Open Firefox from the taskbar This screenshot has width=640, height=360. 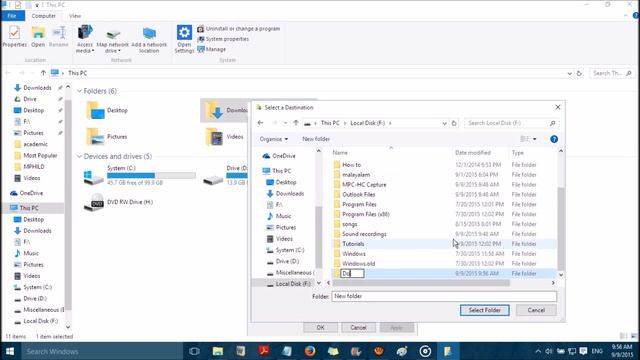[310, 351]
